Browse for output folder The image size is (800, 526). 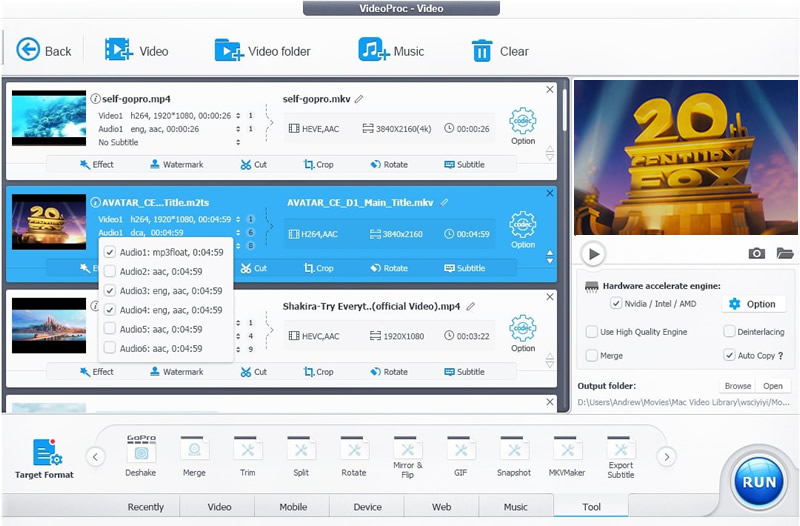point(738,386)
